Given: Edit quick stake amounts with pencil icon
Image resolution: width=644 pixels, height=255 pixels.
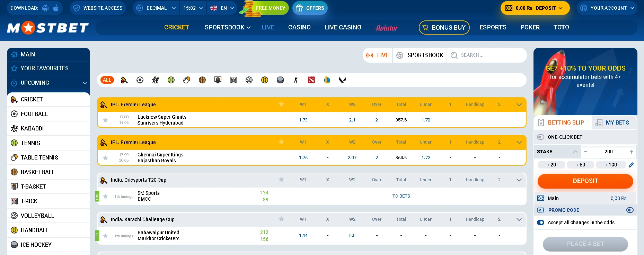Looking at the screenshot, I should tap(631, 165).
